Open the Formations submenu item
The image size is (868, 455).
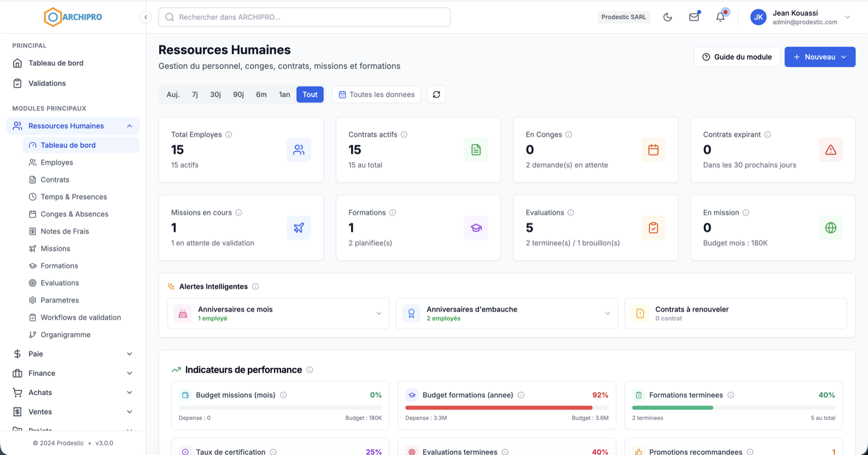(81, 266)
